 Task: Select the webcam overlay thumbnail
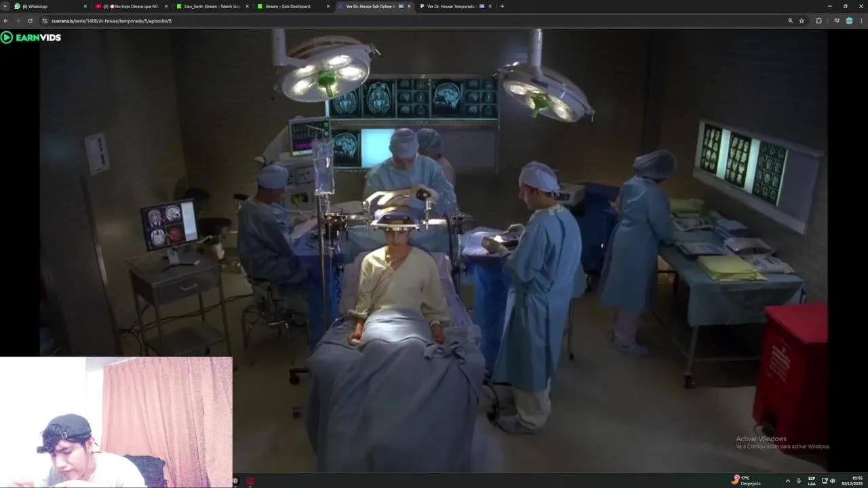coord(116,422)
